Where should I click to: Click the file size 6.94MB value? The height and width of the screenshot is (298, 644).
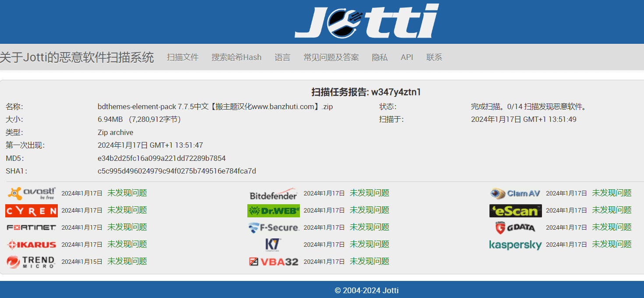pos(139,119)
